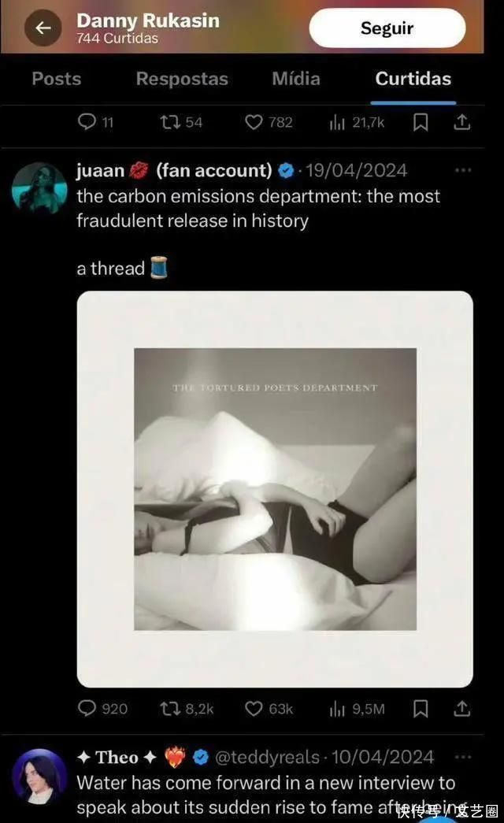The image size is (504, 823).
Task: Like juaan's post showing 63k likes
Action: (x=269, y=709)
